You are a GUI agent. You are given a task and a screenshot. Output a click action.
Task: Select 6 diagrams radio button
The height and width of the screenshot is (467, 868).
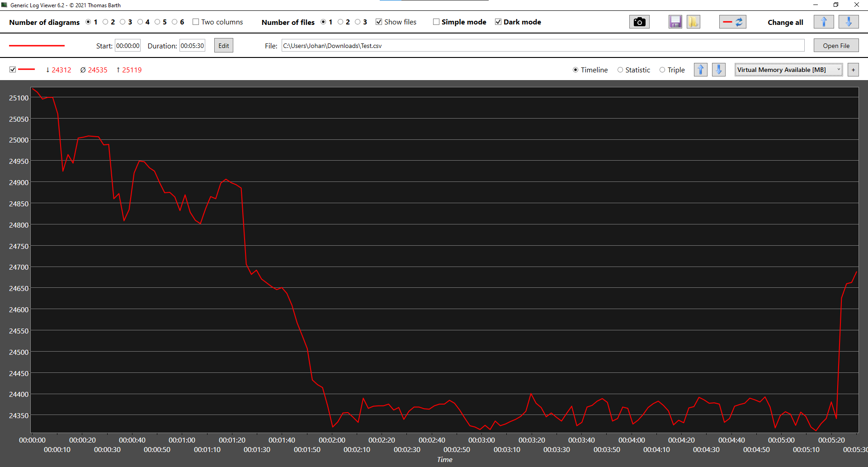point(175,22)
